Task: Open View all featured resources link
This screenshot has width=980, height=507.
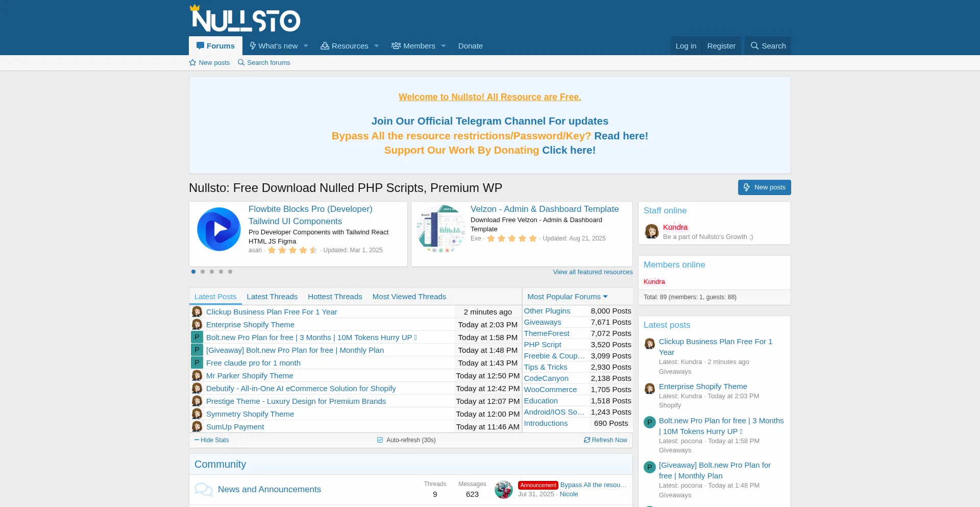Action: [x=593, y=272]
